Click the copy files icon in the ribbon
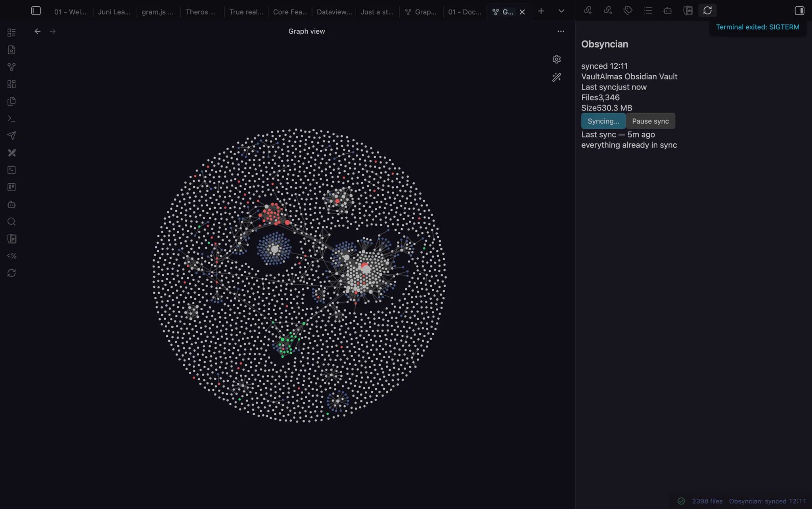812x509 pixels. point(11,101)
